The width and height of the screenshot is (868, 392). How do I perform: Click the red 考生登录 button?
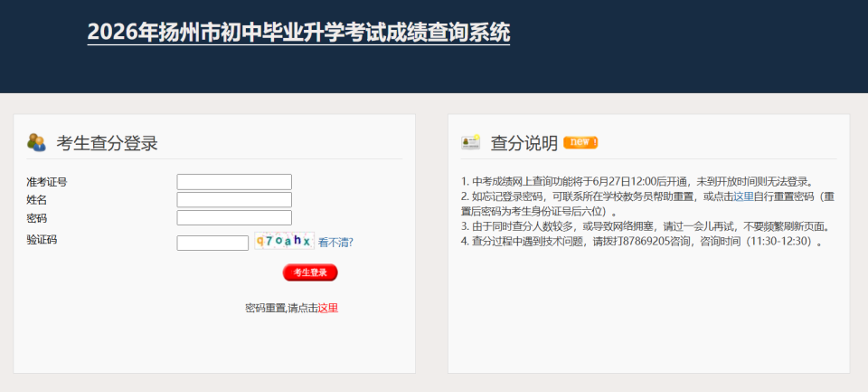click(x=310, y=272)
